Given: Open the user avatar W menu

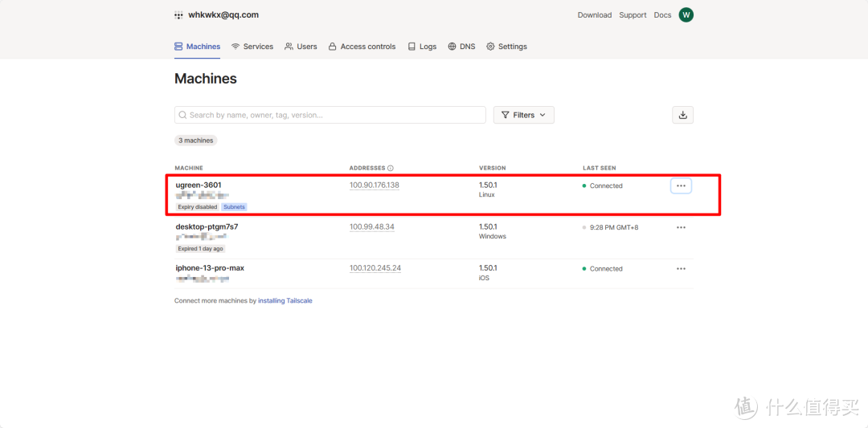Looking at the screenshot, I should click(x=686, y=15).
